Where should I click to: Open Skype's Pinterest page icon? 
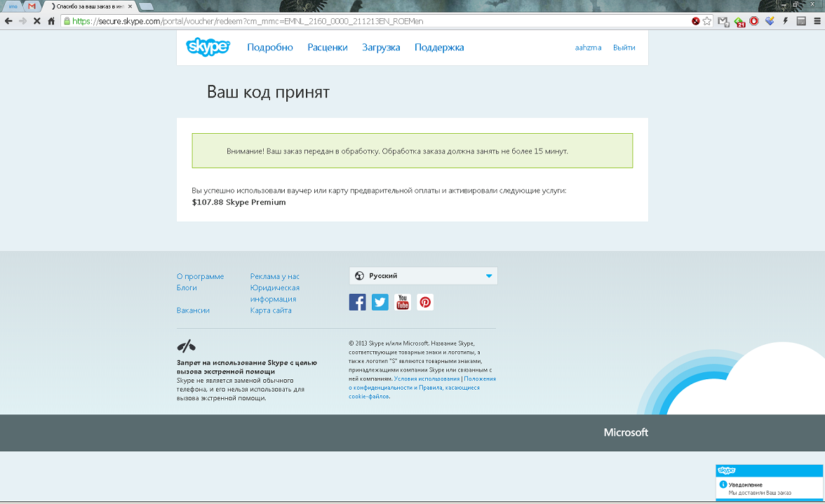(425, 302)
